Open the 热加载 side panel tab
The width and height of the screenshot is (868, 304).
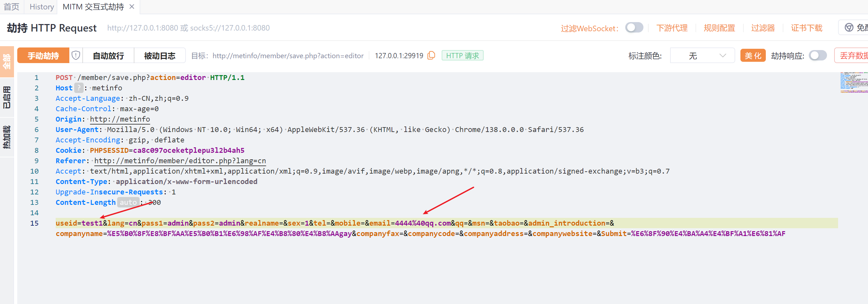7,137
